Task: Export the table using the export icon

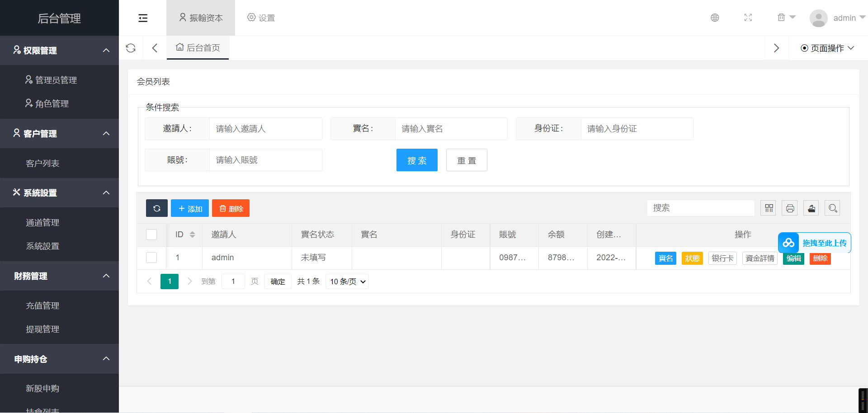Action: pos(811,208)
